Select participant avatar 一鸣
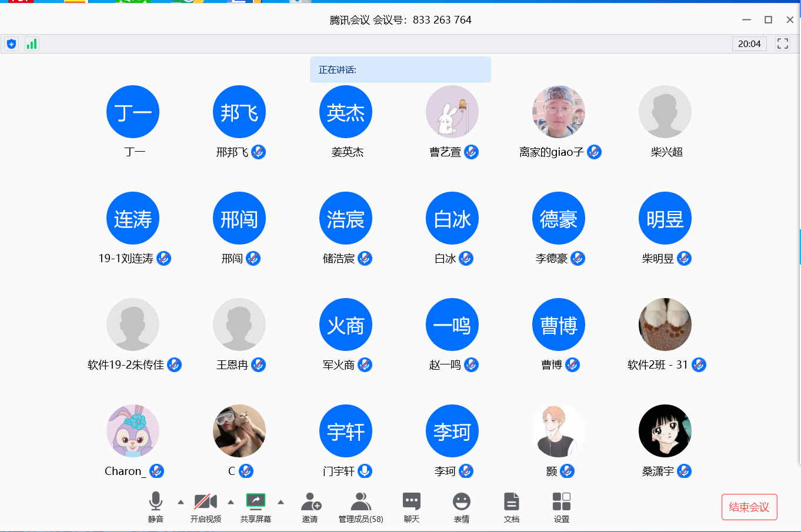The image size is (801, 532). click(x=452, y=324)
